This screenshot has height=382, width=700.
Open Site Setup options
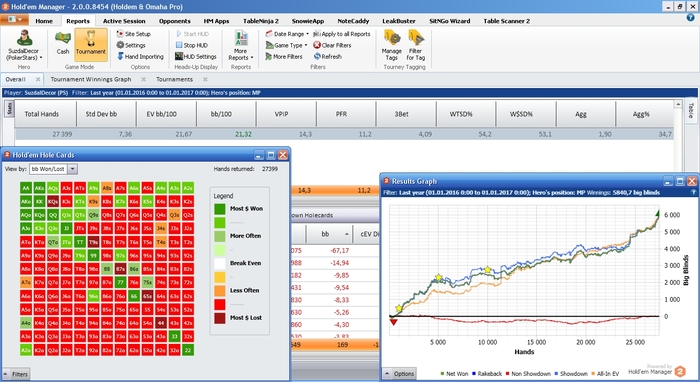pos(133,34)
